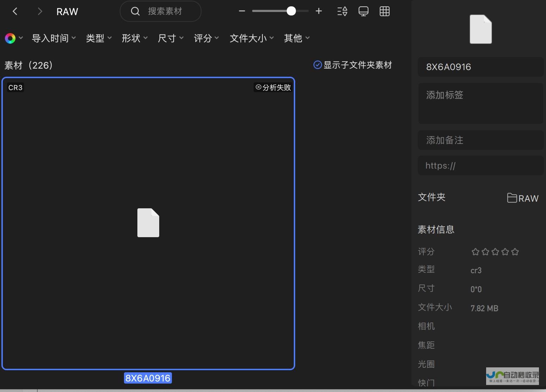Set rating to one star
The width and height of the screenshot is (546, 392).
pyautogui.click(x=476, y=252)
